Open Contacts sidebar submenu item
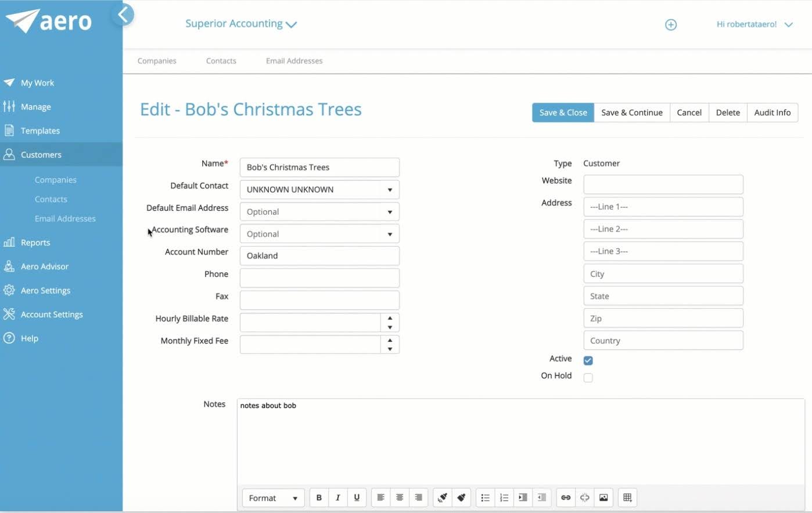This screenshot has width=812, height=513. [51, 199]
